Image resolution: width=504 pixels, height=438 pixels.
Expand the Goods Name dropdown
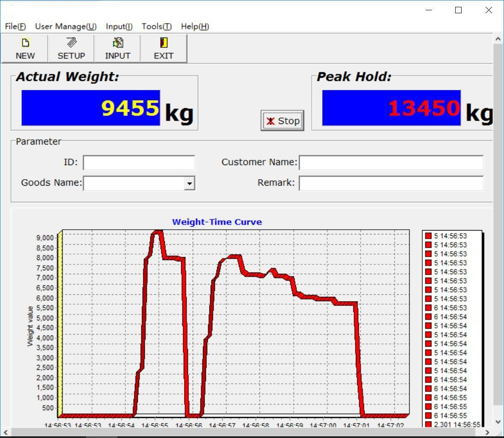[189, 183]
